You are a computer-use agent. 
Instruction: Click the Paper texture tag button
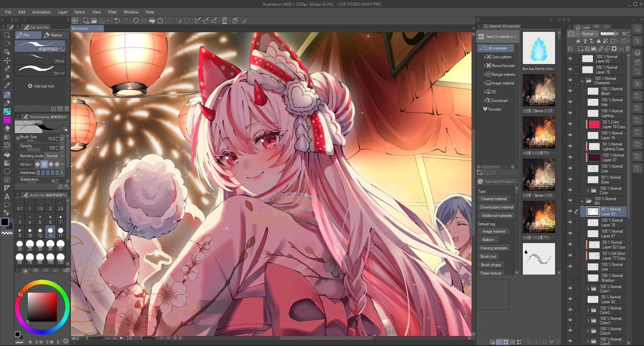pyautogui.click(x=491, y=273)
